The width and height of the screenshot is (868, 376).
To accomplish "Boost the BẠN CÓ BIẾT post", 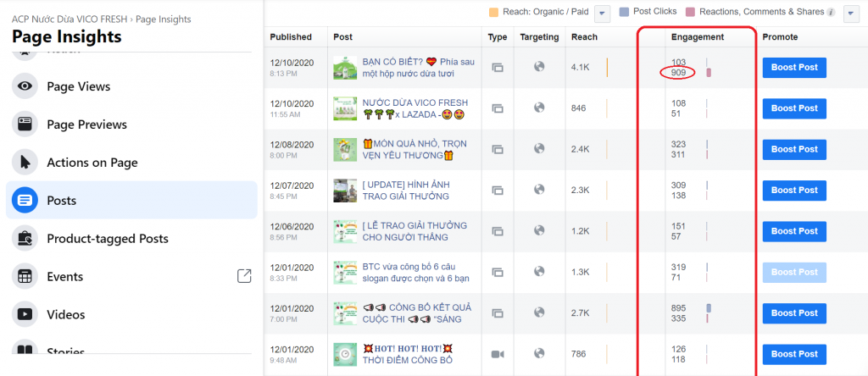I will tap(794, 68).
